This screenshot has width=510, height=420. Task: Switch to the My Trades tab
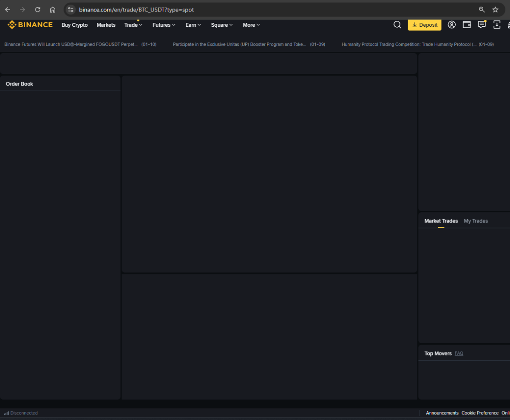[476, 221]
